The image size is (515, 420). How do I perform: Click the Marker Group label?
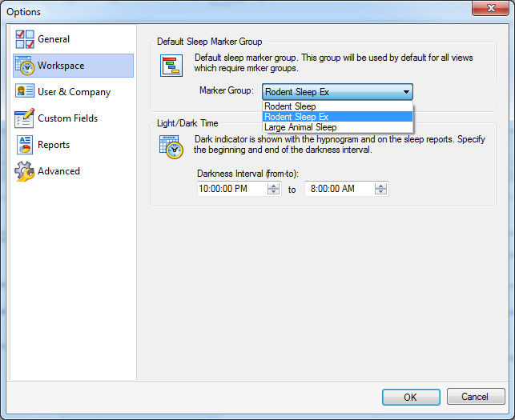click(227, 90)
